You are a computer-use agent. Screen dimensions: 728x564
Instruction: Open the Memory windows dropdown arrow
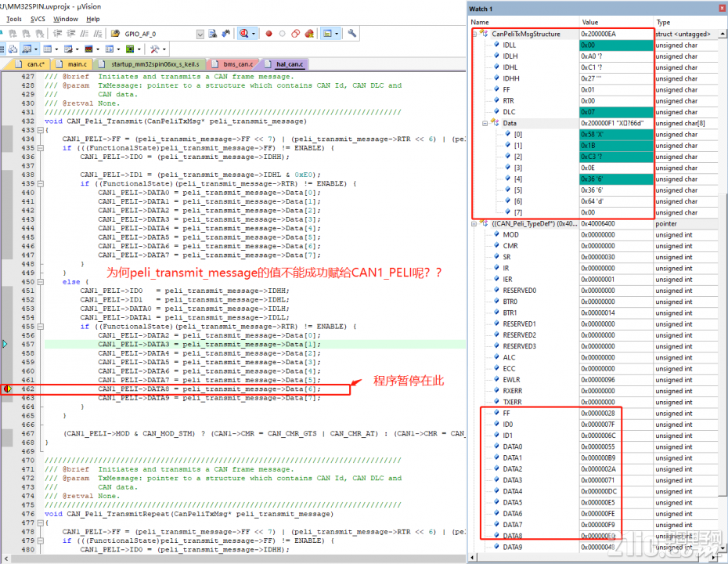click(x=56, y=49)
